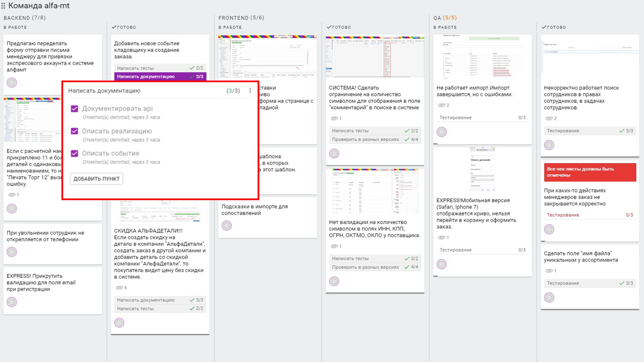Click the grid drag handle beside Команда alfa-mt
This screenshot has width=644, height=362.
point(3,5)
